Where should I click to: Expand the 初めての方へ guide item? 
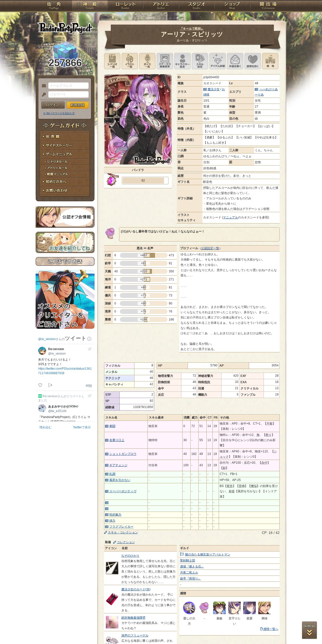65,182
